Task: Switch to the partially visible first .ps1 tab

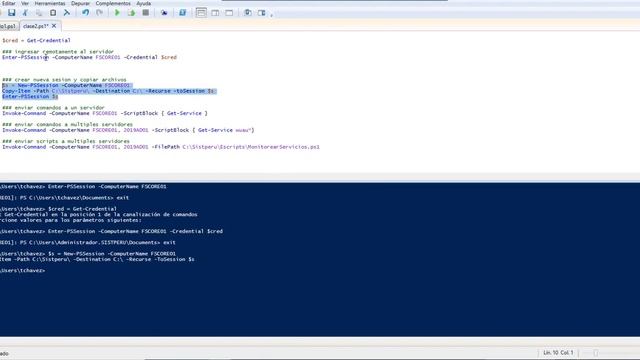Action: [x=8, y=26]
